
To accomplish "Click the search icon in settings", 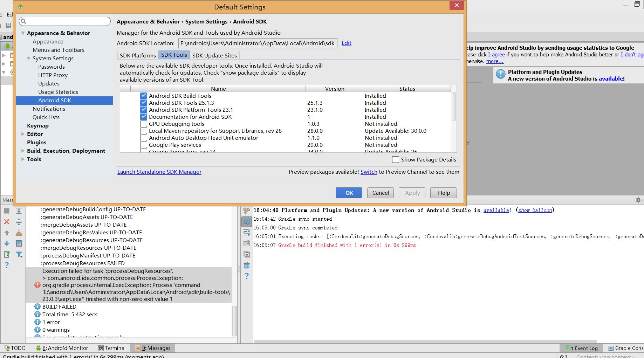I will pos(24,21).
